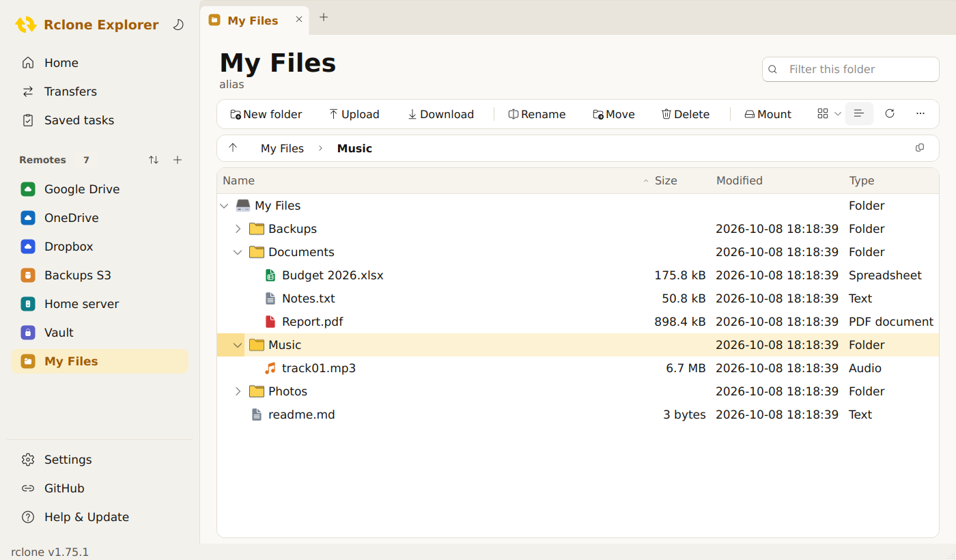Click the Move button
This screenshot has height=560, width=956.
coord(614,114)
